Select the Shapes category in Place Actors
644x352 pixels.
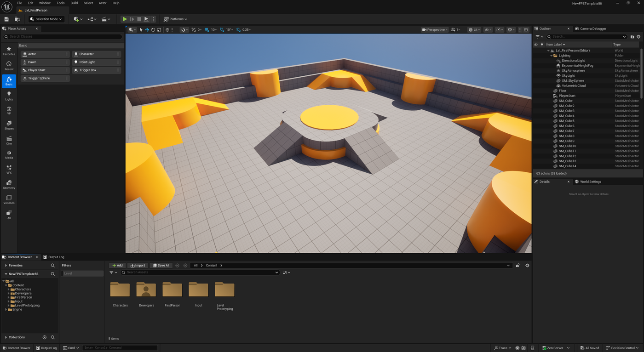pos(9,125)
